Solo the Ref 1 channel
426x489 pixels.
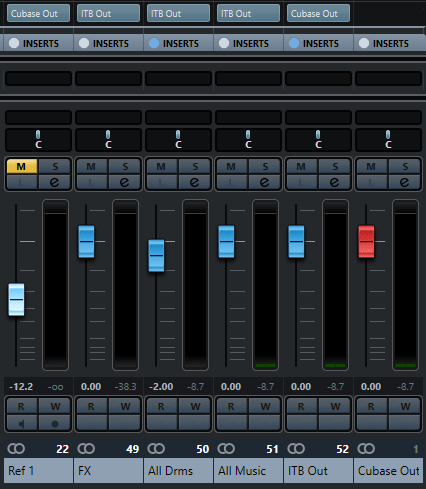[55, 166]
